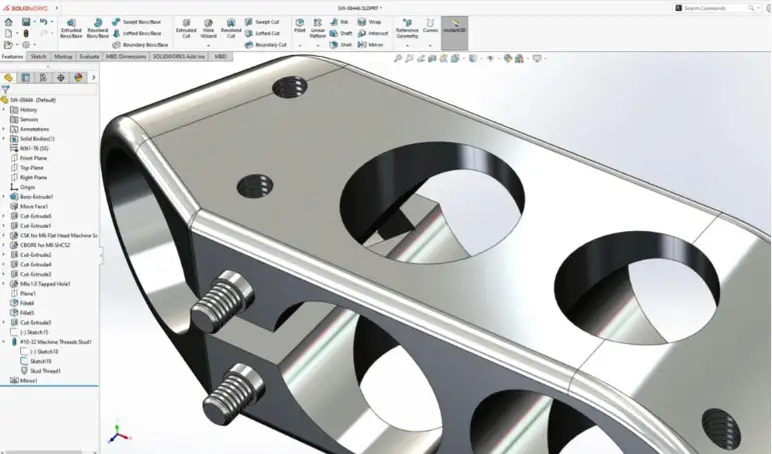Click the Search Commands field
The image size is (772, 454).
715,8
